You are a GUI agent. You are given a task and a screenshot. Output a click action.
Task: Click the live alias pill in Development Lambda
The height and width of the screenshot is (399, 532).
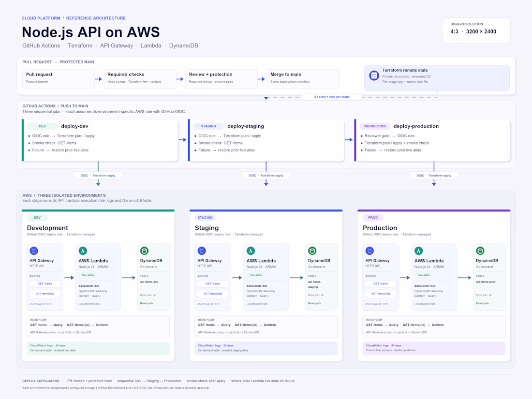[88, 275]
